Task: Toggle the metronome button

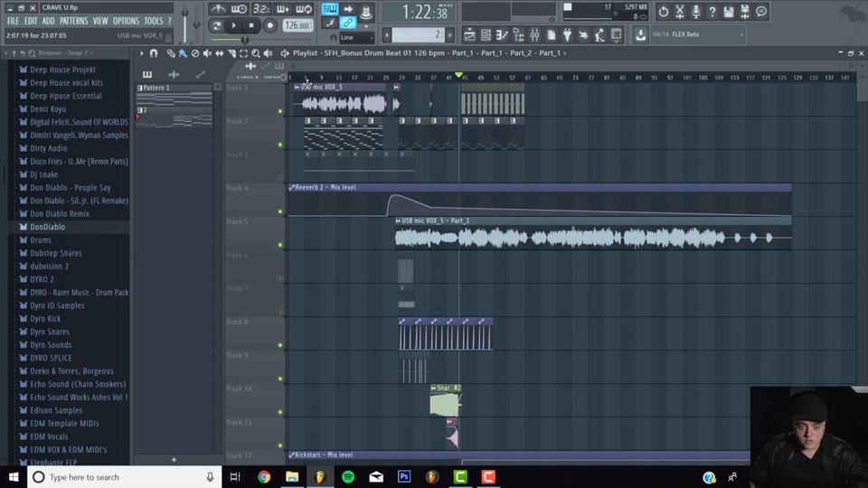Action: click(x=218, y=9)
